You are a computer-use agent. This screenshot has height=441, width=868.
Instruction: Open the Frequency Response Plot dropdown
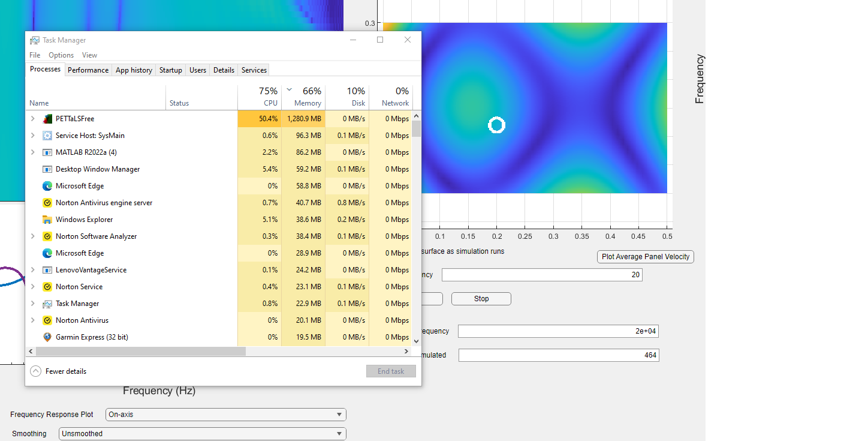click(x=226, y=415)
